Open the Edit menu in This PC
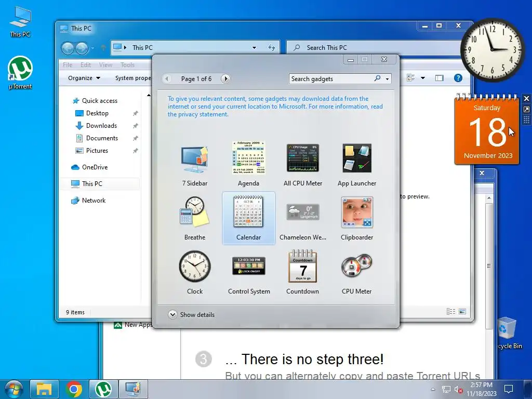Screen dimensions: 532x399 (86, 65)
